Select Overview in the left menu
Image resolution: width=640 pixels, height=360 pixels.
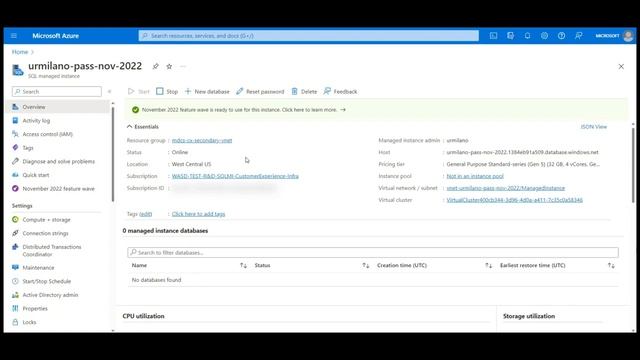(57, 107)
